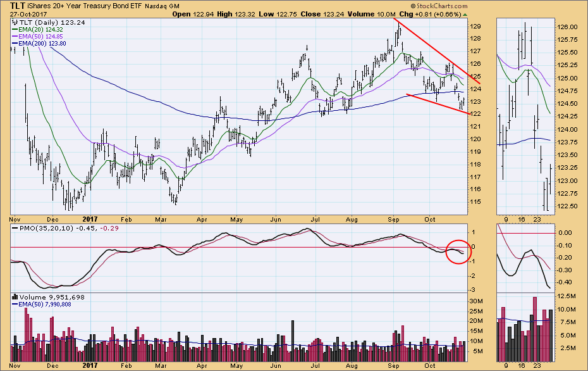The width and height of the screenshot is (588, 371).
Task: Click the -0.40 label in the zoomed PMO panel
Action: coord(565,282)
